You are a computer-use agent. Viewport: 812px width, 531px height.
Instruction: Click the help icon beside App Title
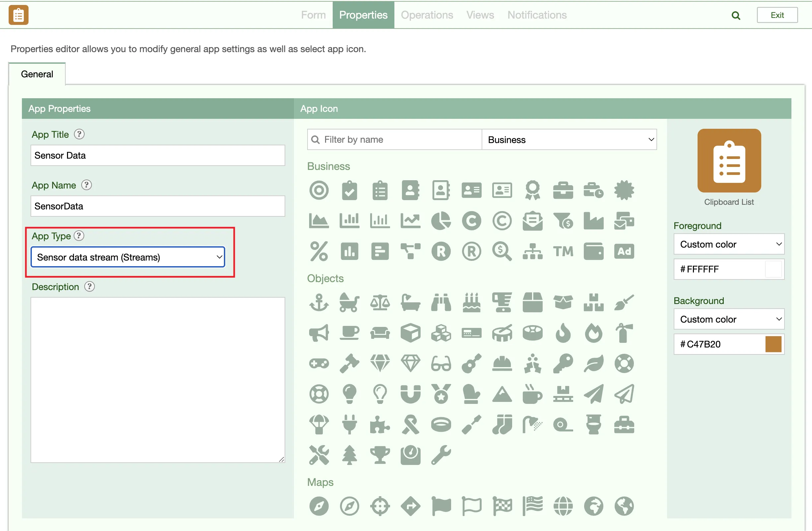click(x=79, y=134)
